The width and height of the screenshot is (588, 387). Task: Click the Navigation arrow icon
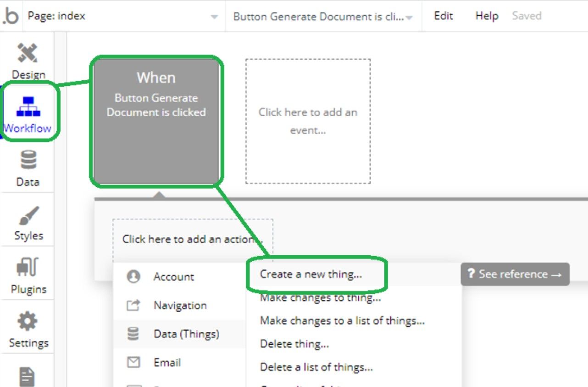pos(133,305)
